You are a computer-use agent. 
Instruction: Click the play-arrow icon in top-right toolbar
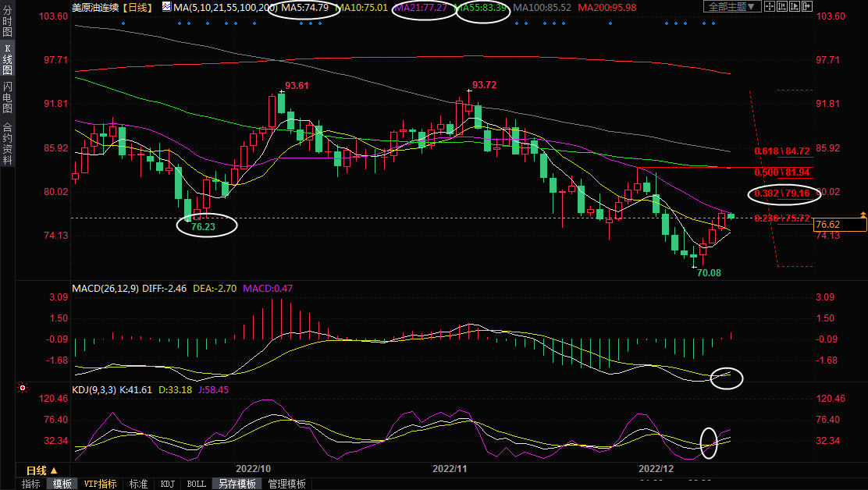coord(793,7)
